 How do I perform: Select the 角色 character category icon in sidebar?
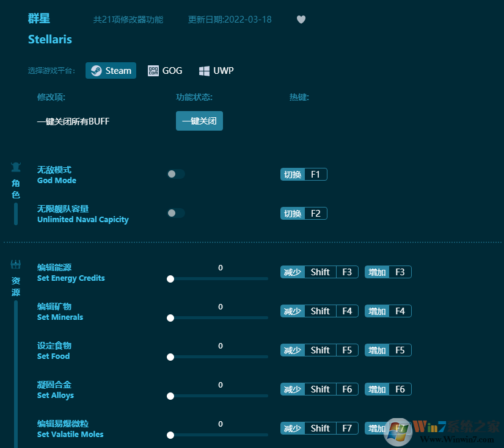[15, 167]
